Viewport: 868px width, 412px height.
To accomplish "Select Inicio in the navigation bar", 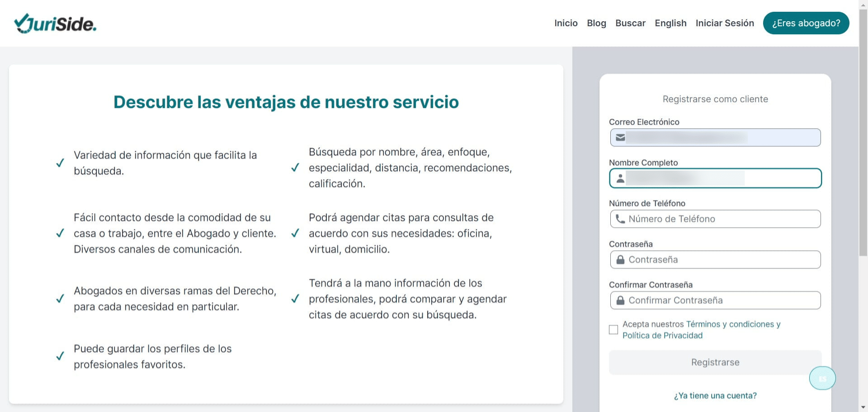I will tap(566, 23).
